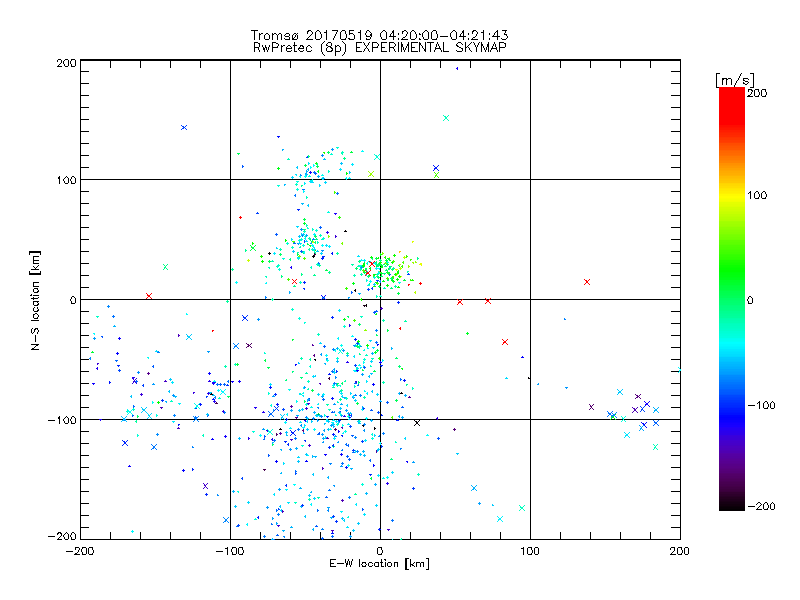
Task: Pick the yellow band of the velocity colorbar
Action: tap(732, 195)
